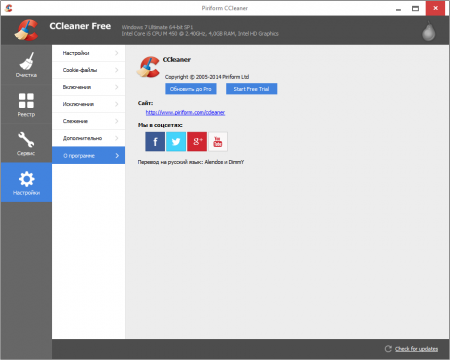Image resolution: width=450 pixels, height=360 pixels.
Task: Open the Слежение submenu item
Action: (x=88, y=121)
